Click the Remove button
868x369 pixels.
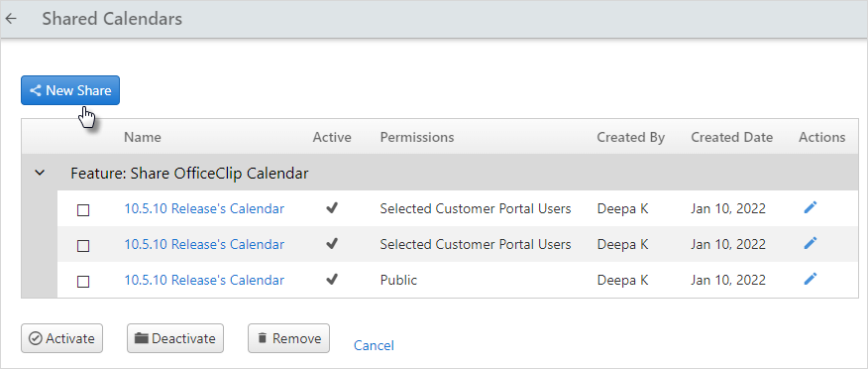point(288,338)
